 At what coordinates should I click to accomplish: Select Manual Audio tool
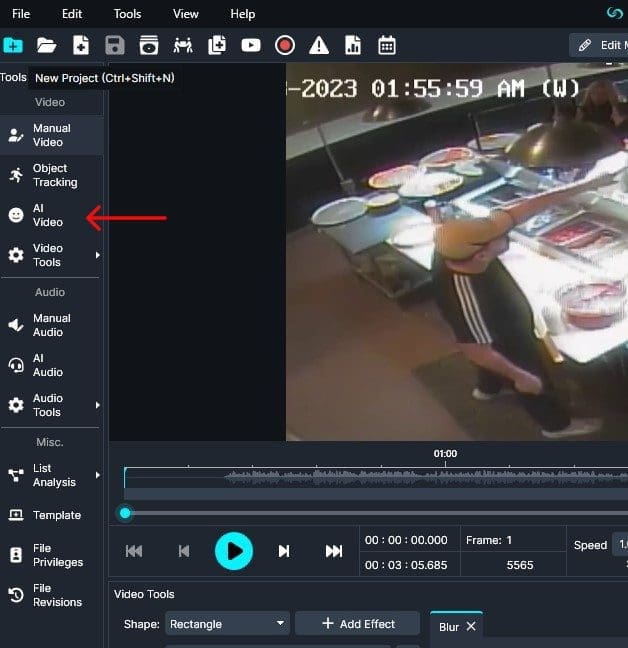[52, 325]
